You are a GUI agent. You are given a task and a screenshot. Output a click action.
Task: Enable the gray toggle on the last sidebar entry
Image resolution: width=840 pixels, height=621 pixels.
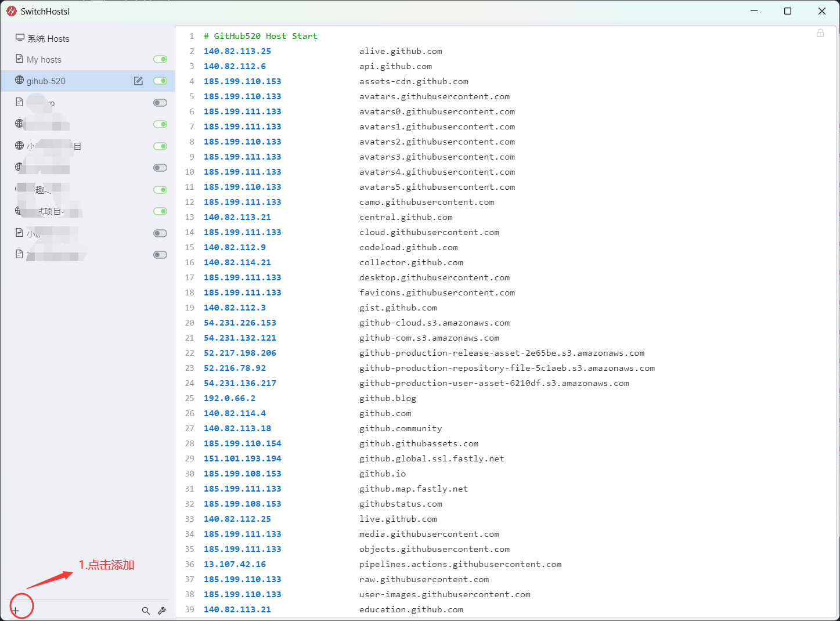click(x=160, y=255)
